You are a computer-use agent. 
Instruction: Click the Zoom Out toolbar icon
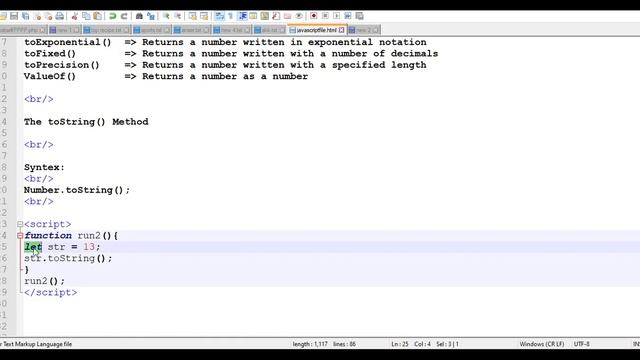[178, 16]
